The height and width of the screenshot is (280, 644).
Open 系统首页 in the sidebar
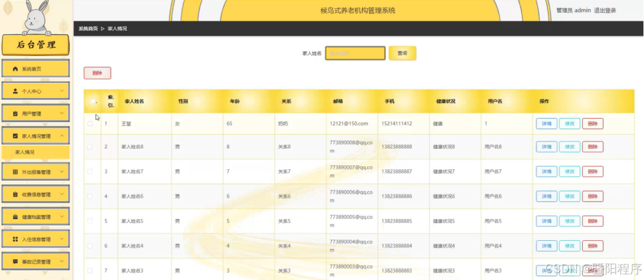click(x=36, y=69)
